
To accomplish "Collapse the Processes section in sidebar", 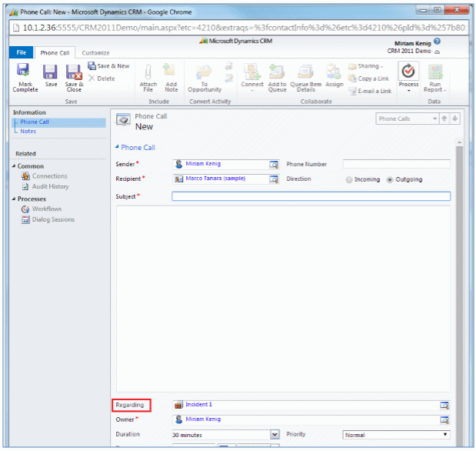I will point(14,199).
